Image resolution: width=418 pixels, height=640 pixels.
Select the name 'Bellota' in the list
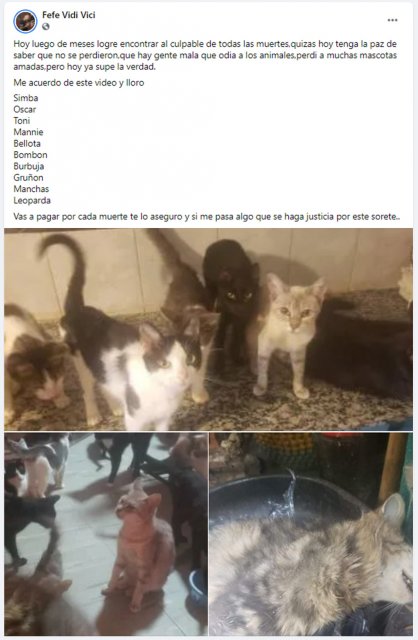click(27, 144)
